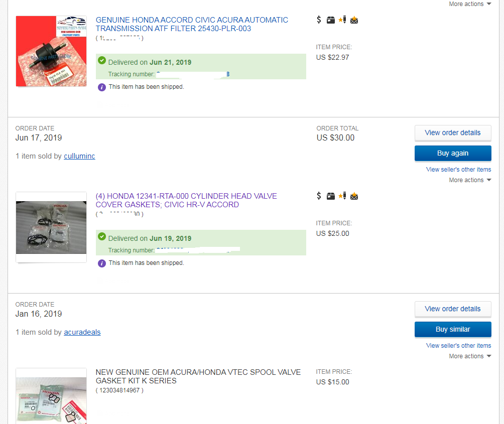Open the valve cover gaskets product thumbnail

click(x=51, y=227)
